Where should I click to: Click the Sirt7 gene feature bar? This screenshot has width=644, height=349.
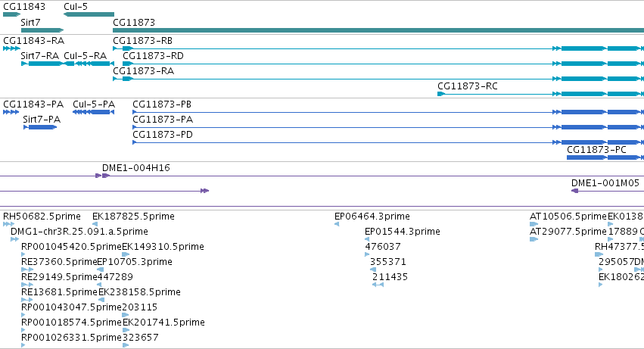pyautogui.click(x=42, y=30)
